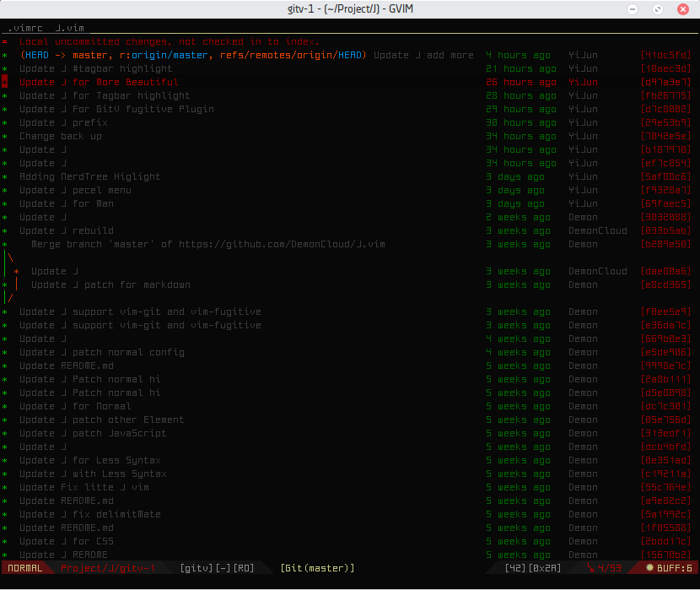Select commit 'Update J for Less Syntax'
700x590 pixels.
(x=89, y=460)
